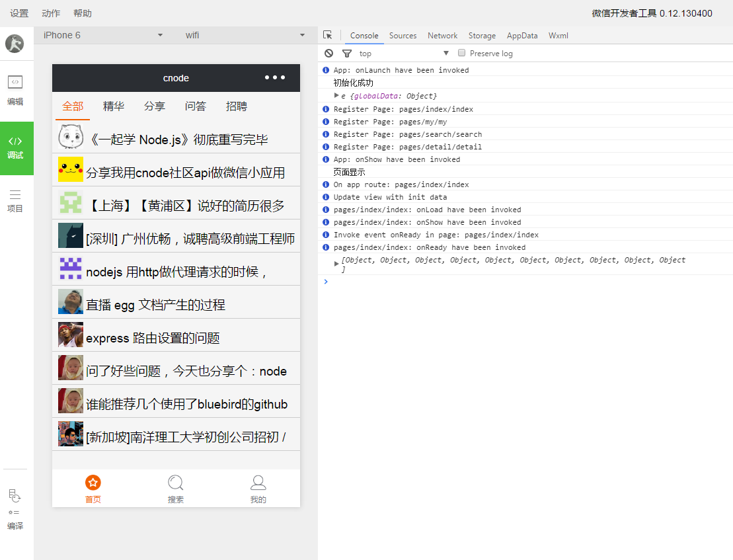
Task: Select the 调试 (Debug) sidebar button
Action: tap(15, 147)
